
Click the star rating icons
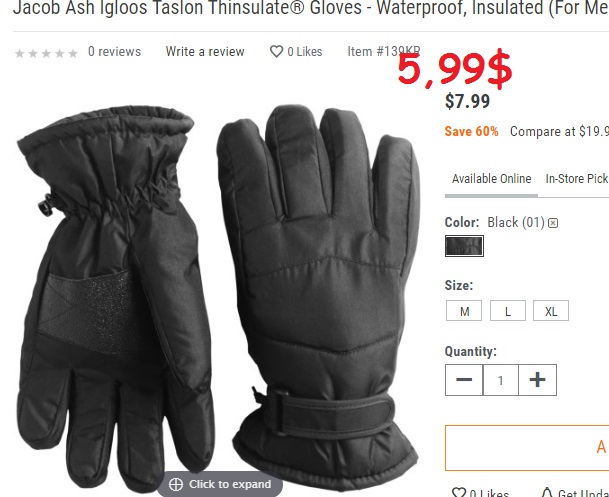point(46,53)
